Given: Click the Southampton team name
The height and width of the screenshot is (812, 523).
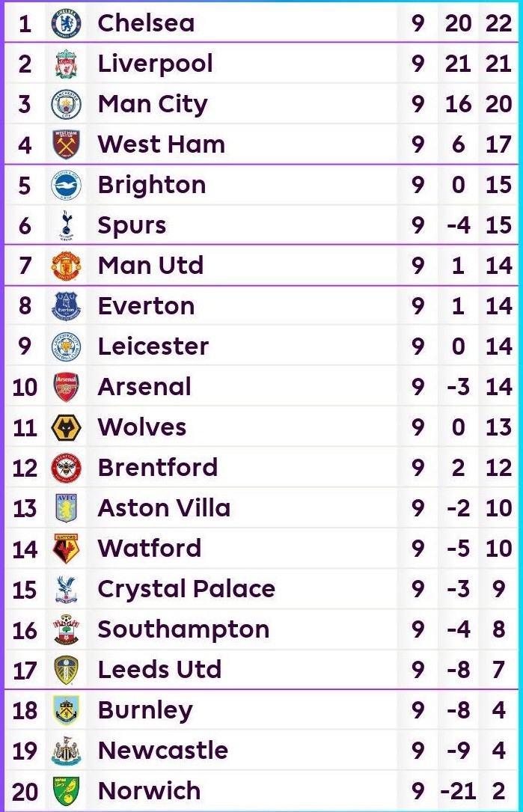Looking at the screenshot, I should click(x=183, y=629).
